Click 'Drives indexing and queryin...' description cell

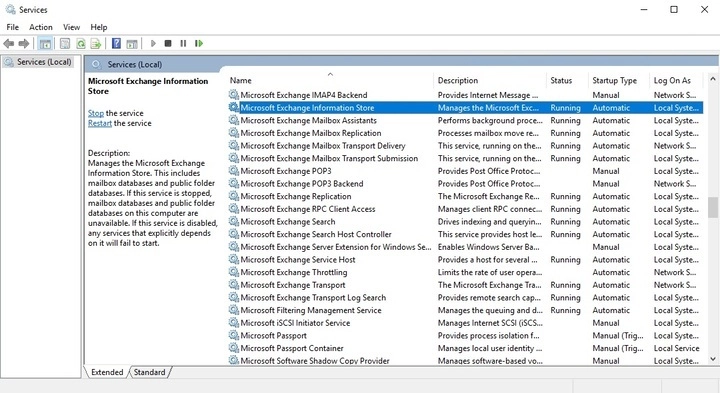point(489,222)
